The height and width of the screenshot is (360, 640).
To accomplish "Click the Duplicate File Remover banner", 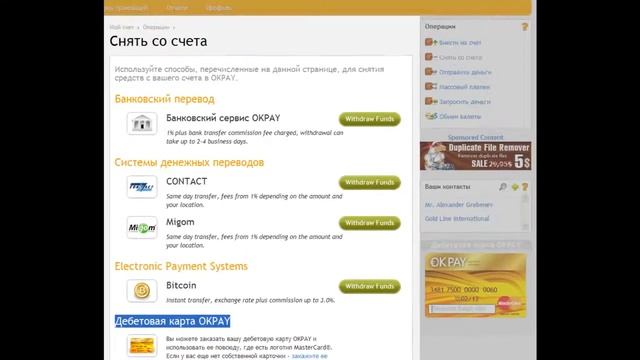I will point(476,156).
